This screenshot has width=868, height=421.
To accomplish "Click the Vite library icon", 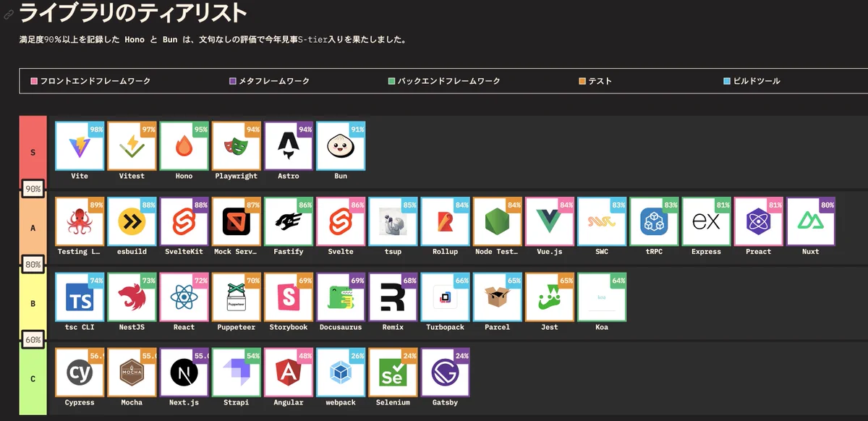I will 80,148.
